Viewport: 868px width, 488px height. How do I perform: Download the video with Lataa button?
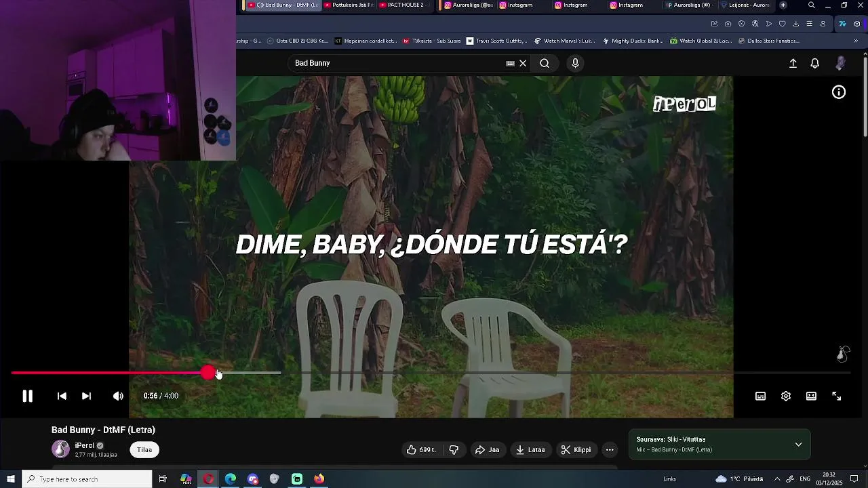tap(530, 449)
